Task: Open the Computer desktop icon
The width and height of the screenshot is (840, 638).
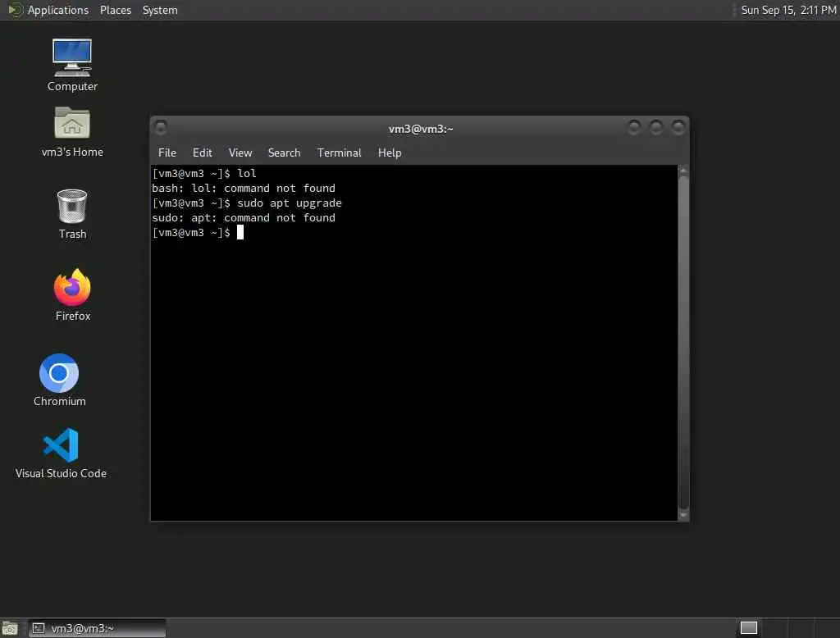Action: [72, 66]
